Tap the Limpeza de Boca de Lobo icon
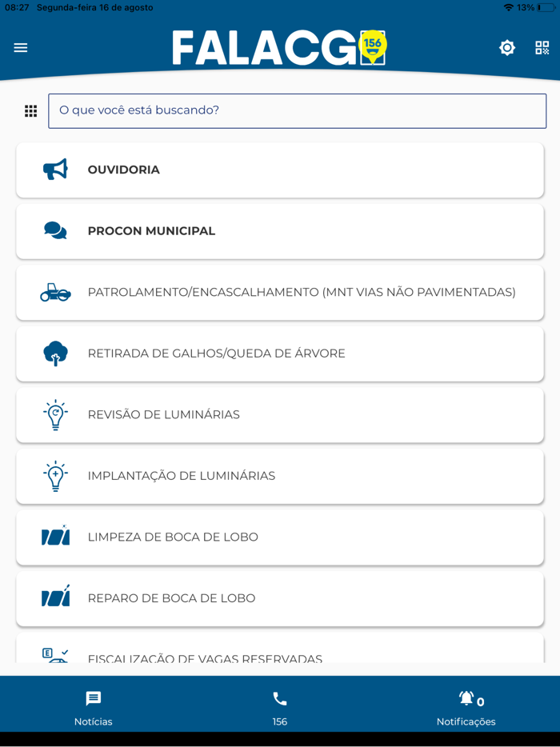 (x=55, y=537)
